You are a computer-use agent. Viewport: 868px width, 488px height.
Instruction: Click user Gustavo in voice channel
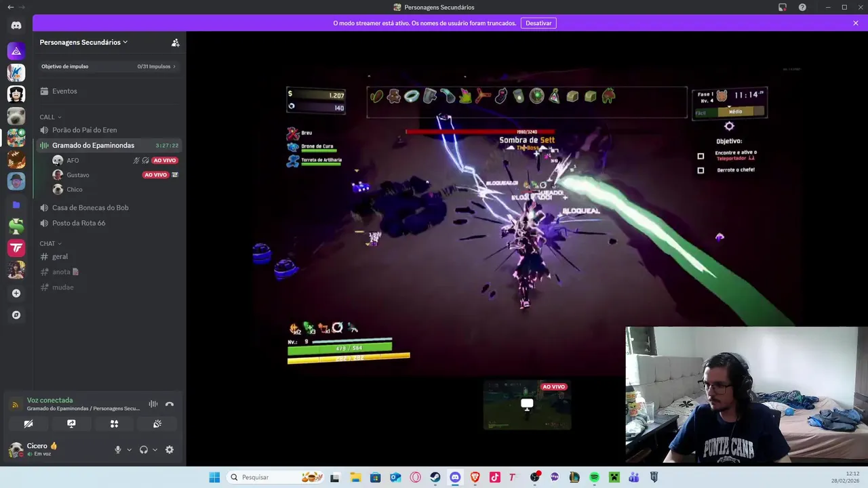click(x=78, y=175)
